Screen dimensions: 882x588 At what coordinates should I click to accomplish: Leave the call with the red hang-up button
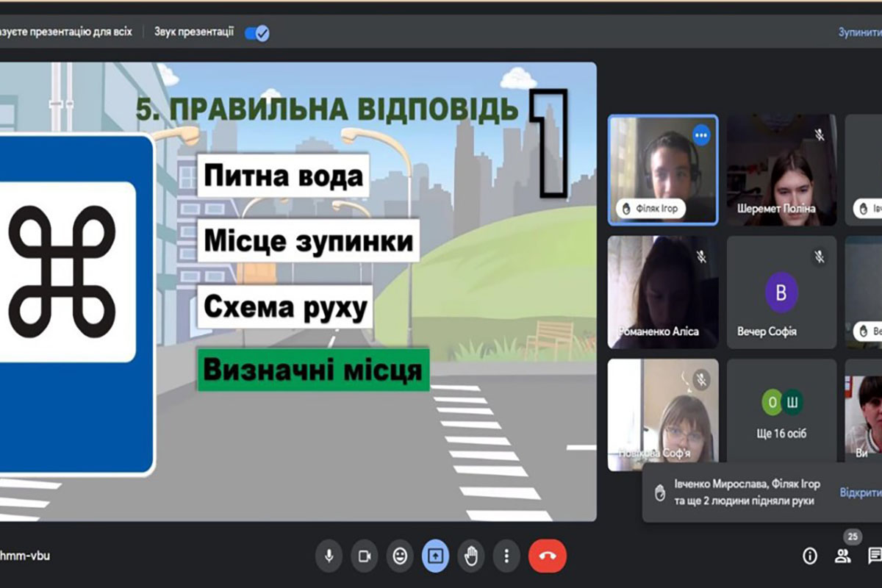[548, 556]
